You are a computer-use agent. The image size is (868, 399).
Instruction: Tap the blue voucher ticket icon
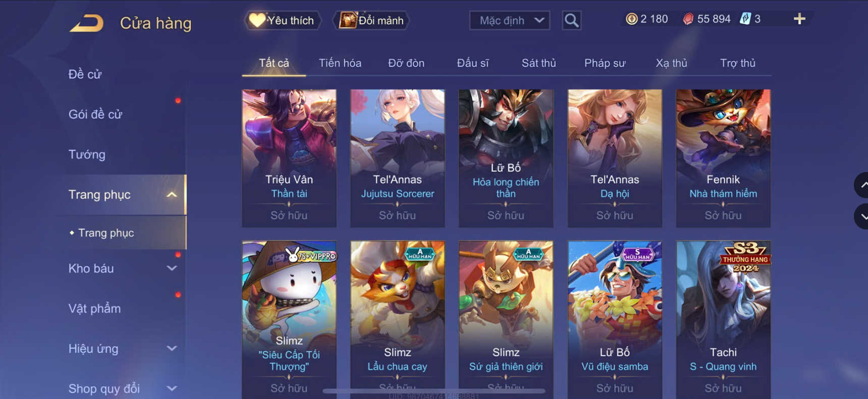[745, 19]
